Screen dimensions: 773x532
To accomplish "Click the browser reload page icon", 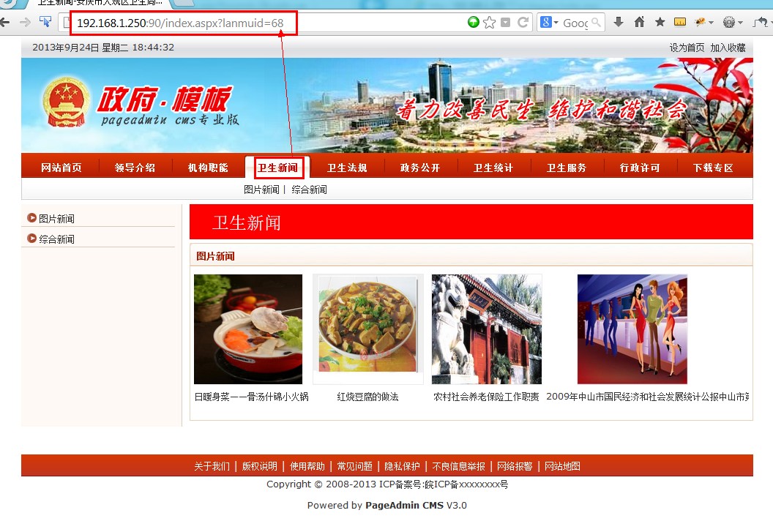I will (523, 23).
